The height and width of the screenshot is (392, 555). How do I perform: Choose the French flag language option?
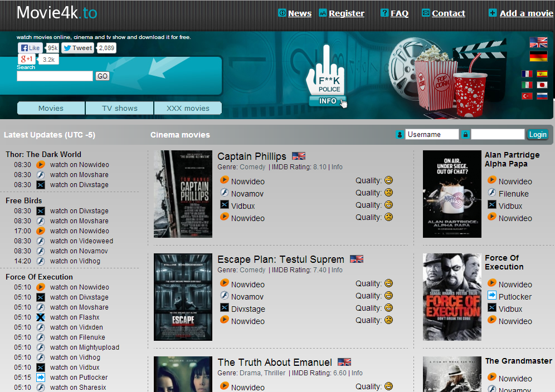tap(527, 73)
